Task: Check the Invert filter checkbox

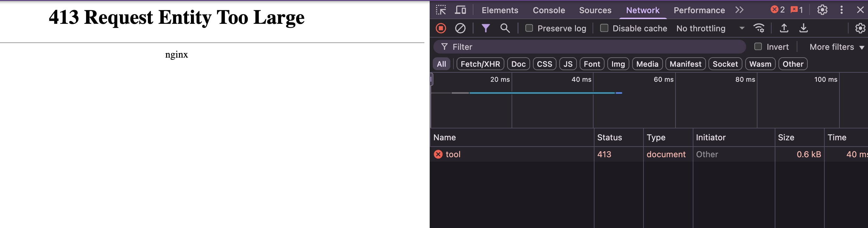Action: (758, 46)
